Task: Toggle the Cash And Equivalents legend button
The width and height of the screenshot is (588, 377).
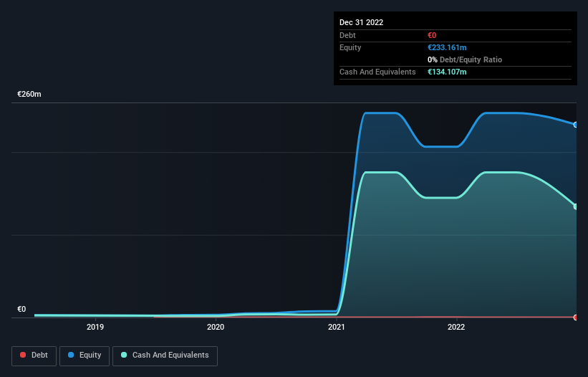Action: (165, 355)
